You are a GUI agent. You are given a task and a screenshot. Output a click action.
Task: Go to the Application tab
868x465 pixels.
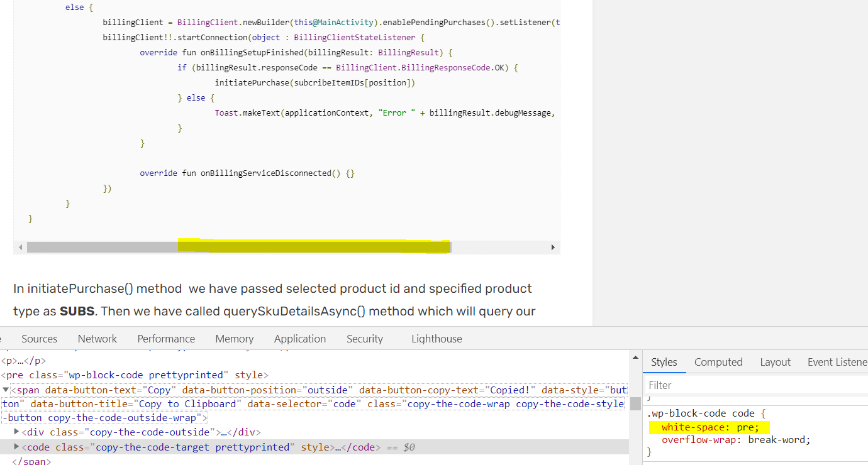click(x=300, y=339)
